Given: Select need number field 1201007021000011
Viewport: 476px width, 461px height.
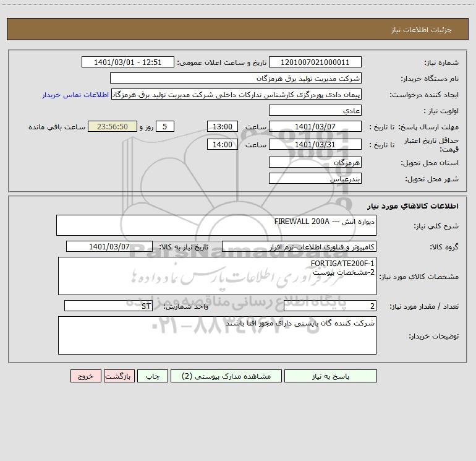Looking at the screenshot, I should coord(315,62).
